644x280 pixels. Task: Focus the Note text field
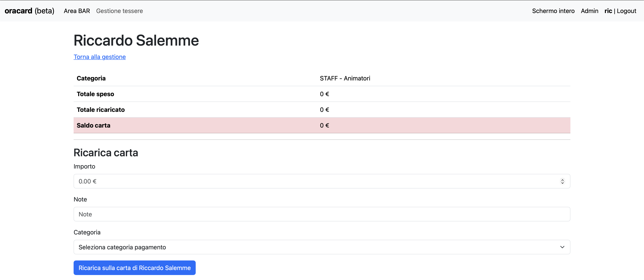point(322,214)
